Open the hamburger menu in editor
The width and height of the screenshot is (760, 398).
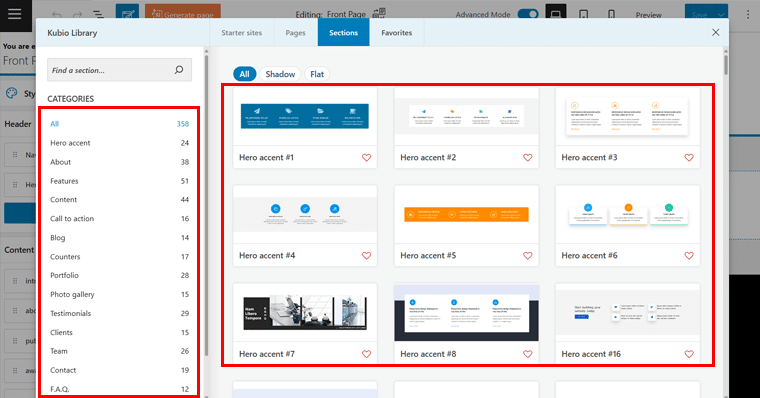15,14
